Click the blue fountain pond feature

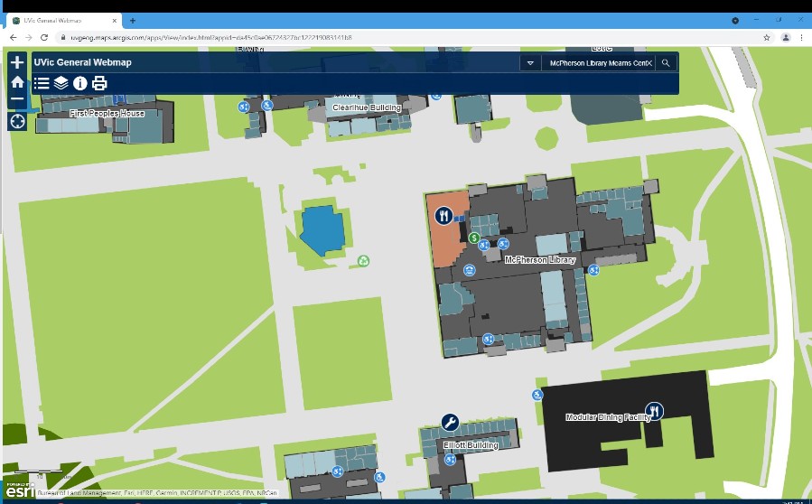pos(322,230)
